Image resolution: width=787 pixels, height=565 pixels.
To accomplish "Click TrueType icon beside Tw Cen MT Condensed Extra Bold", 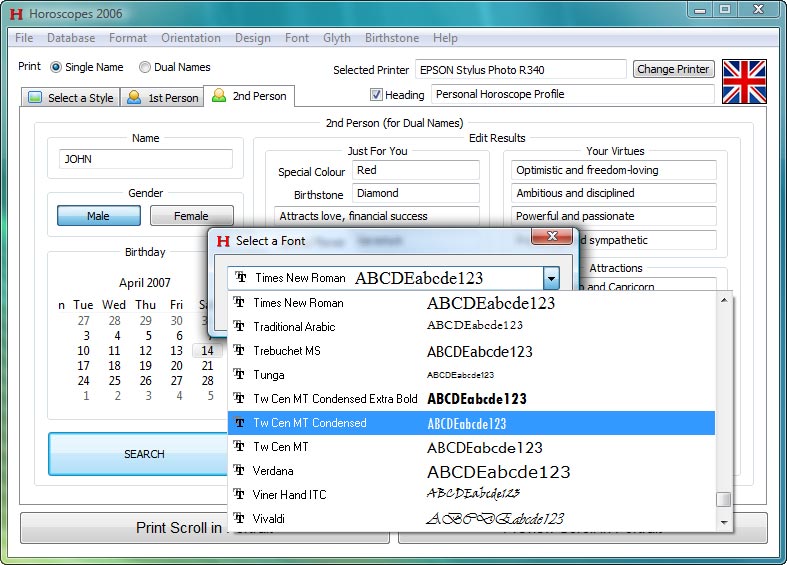I will point(239,398).
